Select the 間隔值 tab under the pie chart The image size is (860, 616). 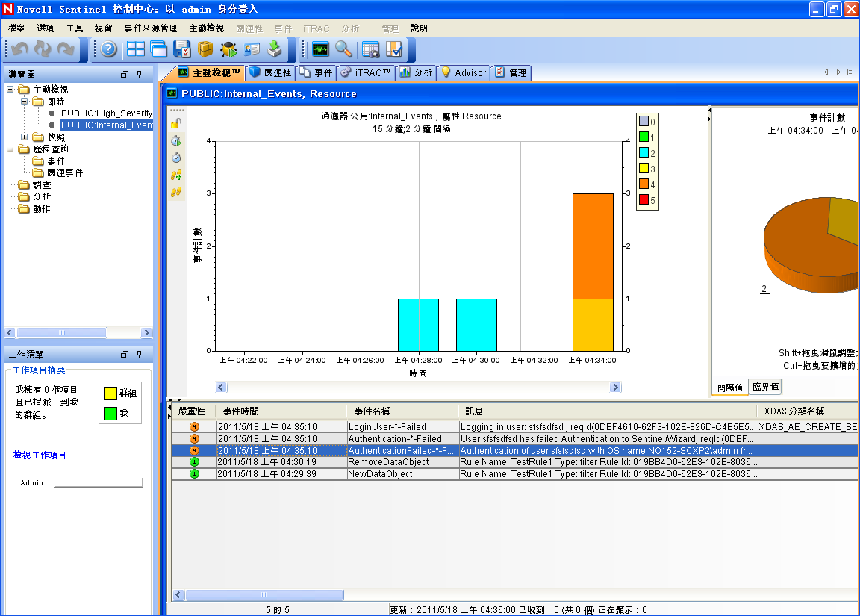(729, 388)
